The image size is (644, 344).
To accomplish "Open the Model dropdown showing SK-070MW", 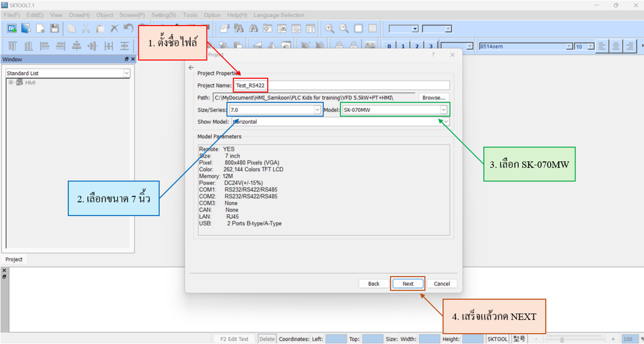I will [443, 110].
